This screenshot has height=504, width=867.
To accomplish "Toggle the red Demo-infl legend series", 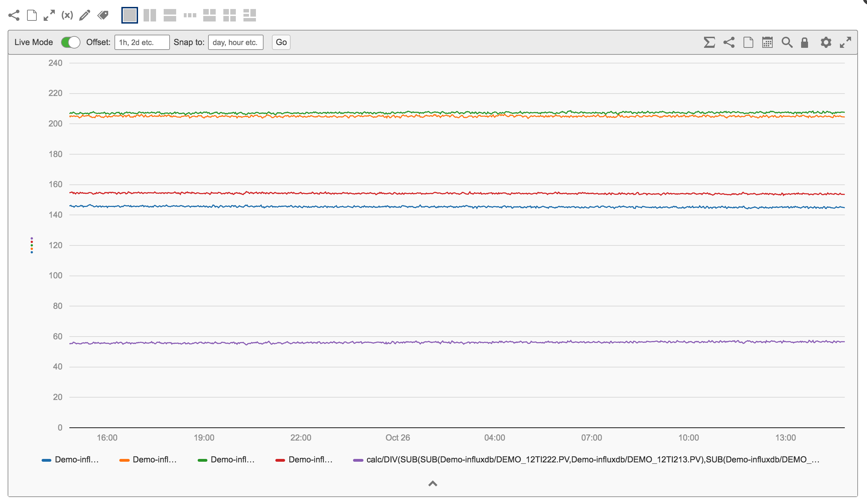I will pyautogui.click(x=304, y=460).
